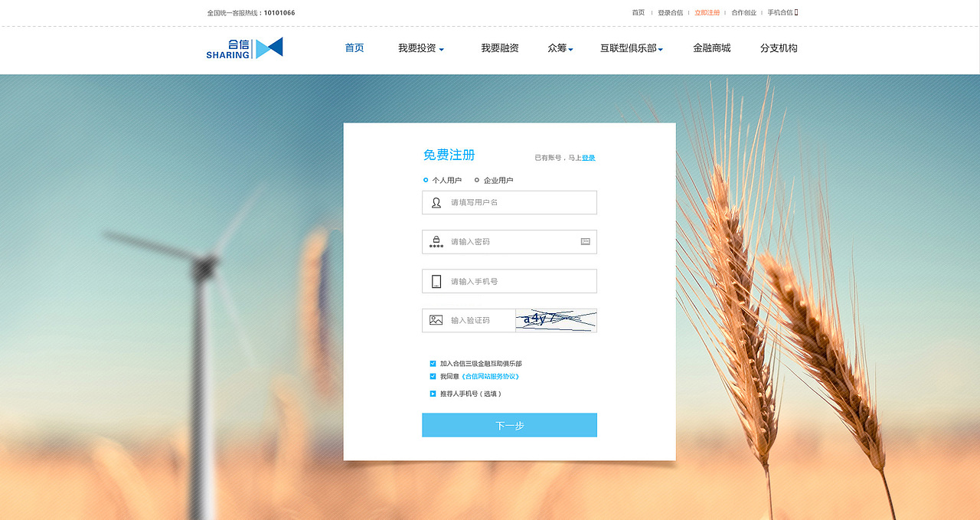Viewport: 980px width, 520px height.
Task: Click the 请输入密码 input field
Action: coord(509,241)
